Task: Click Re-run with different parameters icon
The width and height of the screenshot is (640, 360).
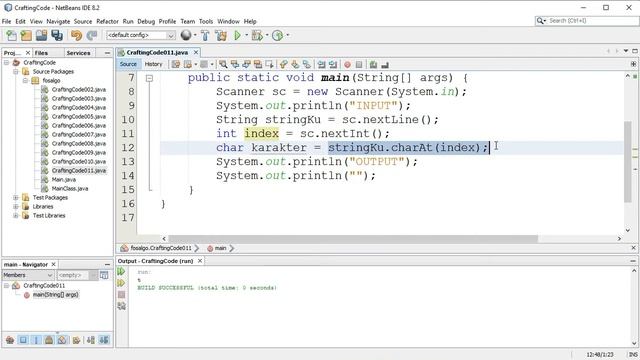Action: coord(121,283)
